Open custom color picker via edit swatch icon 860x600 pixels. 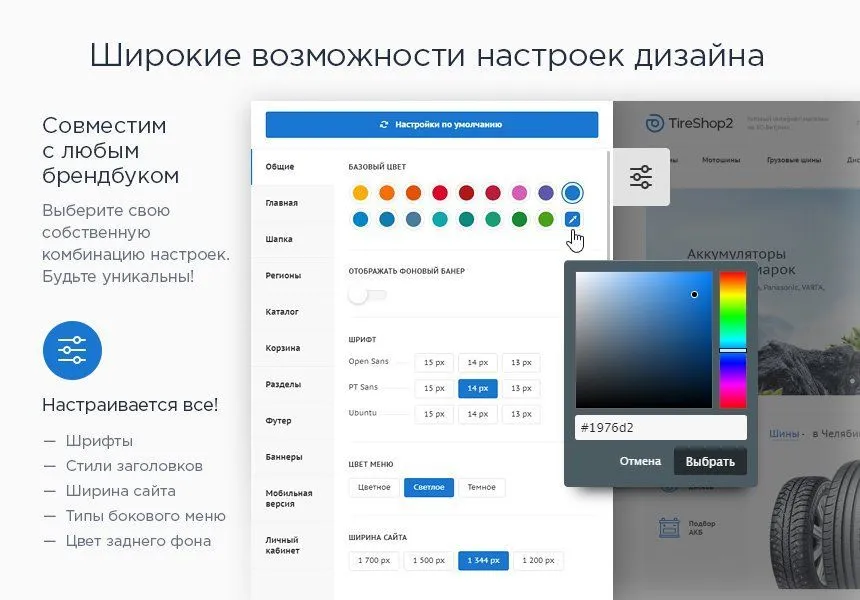point(571,221)
